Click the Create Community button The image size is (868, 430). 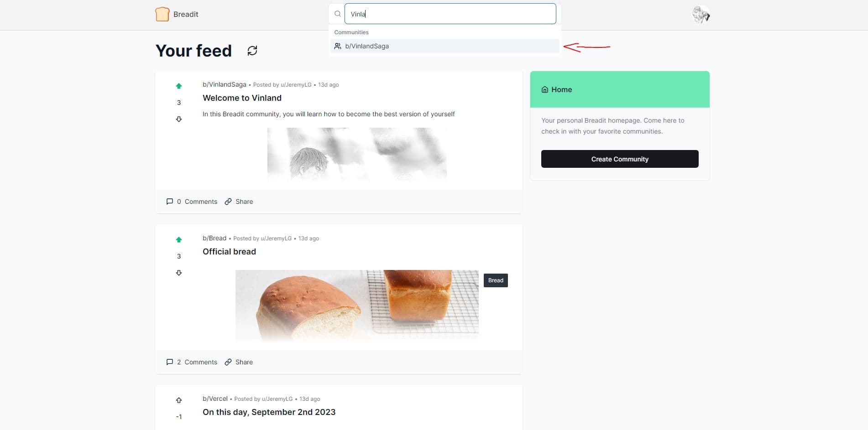pyautogui.click(x=620, y=159)
